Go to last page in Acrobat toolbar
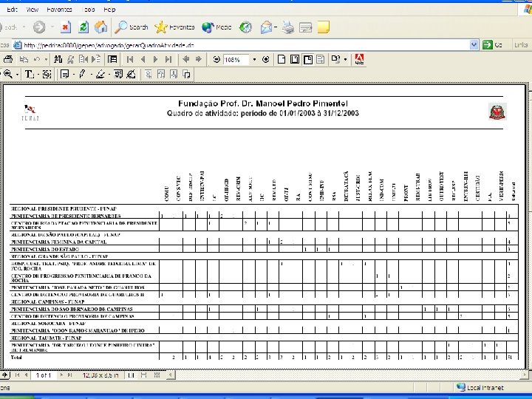The height and width of the screenshot is (399, 532). click(x=168, y=59)
